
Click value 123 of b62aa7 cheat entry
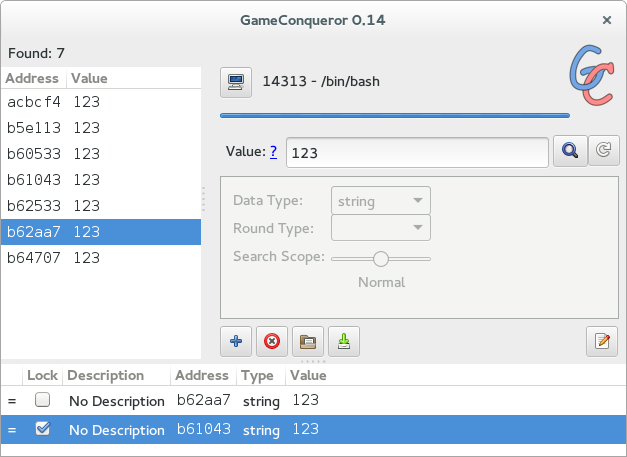point(306,400)
